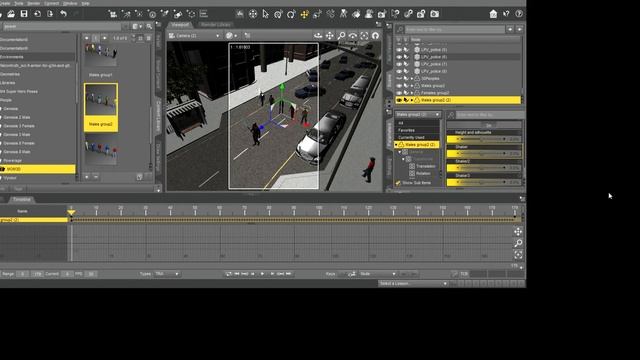Screen dimensions: 640x360
Task: Expand the 3DPeoples scene node
Action: coord(412,78)
